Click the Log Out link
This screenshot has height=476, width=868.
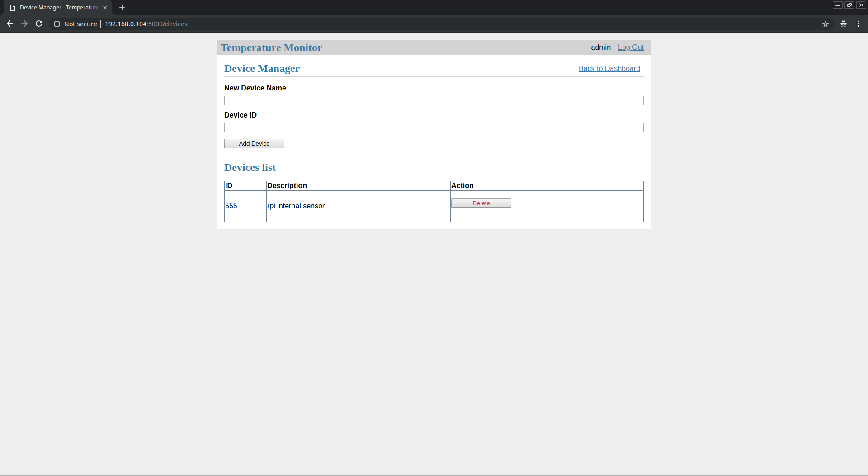click(x=631, y=47)
